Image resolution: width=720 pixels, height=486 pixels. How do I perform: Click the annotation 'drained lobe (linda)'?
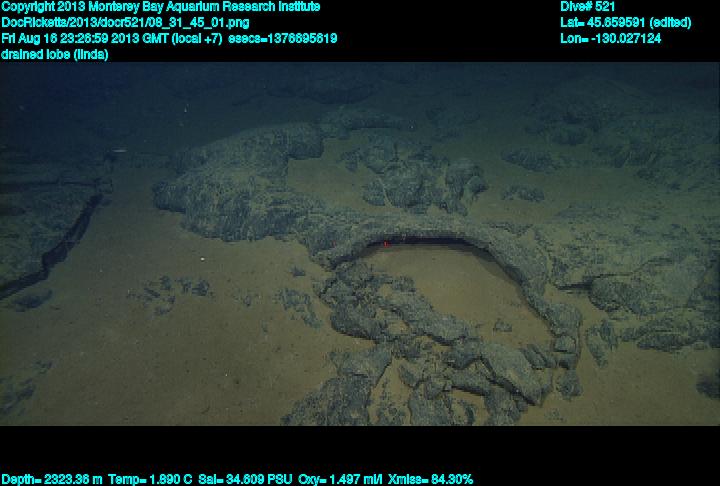(55, 54)
